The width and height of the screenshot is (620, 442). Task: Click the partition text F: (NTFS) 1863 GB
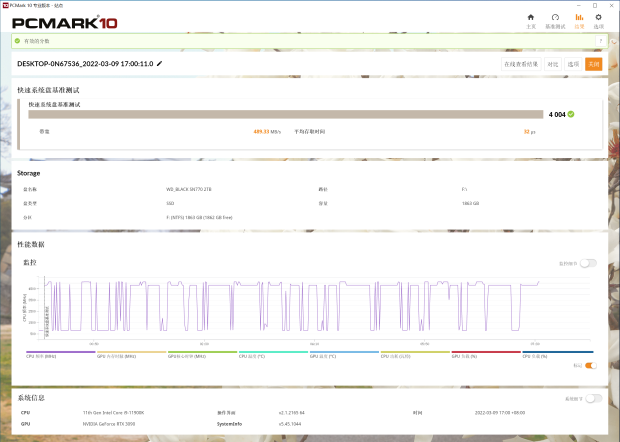tap(199, 217)
